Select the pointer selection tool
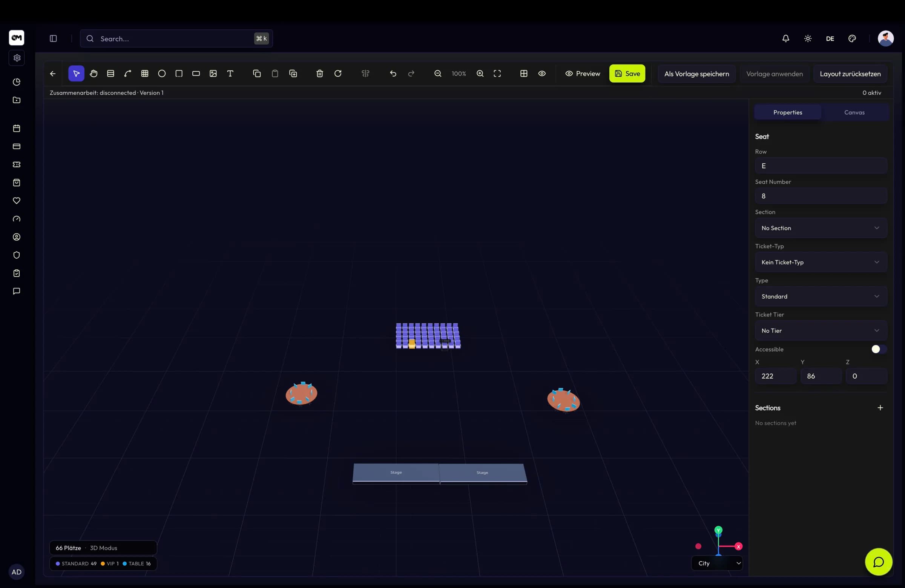This screenshot has width=905, height=588. [76, 74]
